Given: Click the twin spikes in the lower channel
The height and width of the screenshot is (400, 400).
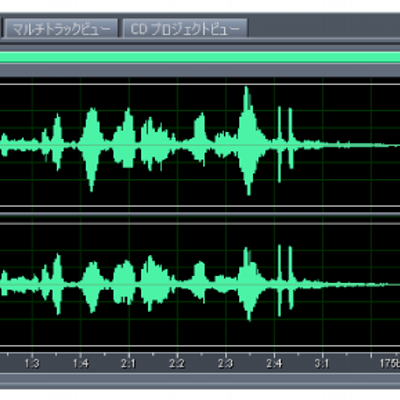Looking at the screenshot, I should point(285,280).
